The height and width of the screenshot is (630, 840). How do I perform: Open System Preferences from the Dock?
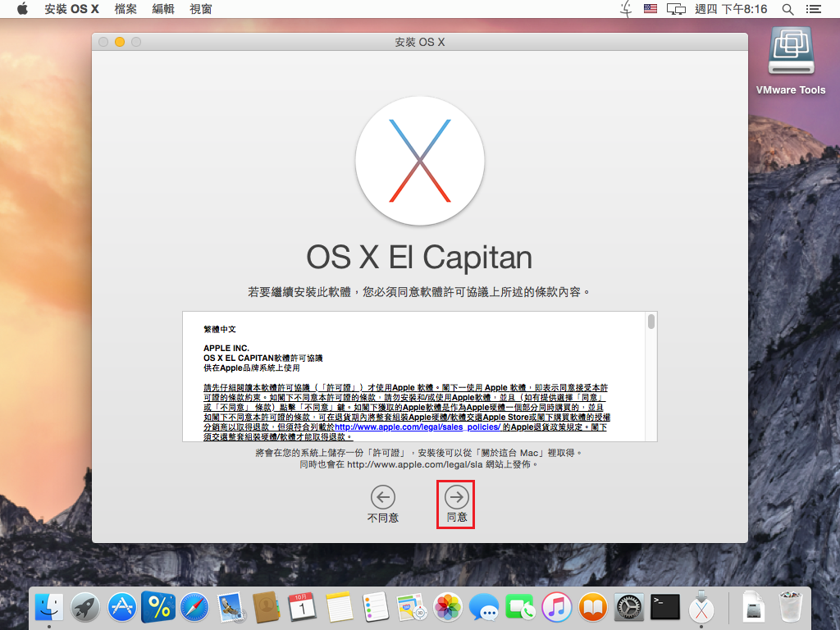628,608
